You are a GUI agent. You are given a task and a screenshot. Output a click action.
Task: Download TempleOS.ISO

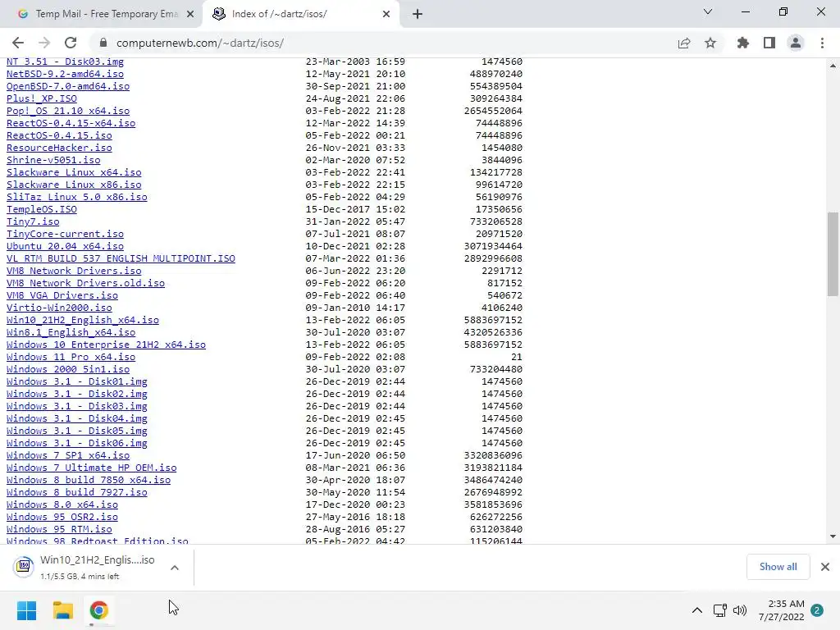(x=42, y=209)
